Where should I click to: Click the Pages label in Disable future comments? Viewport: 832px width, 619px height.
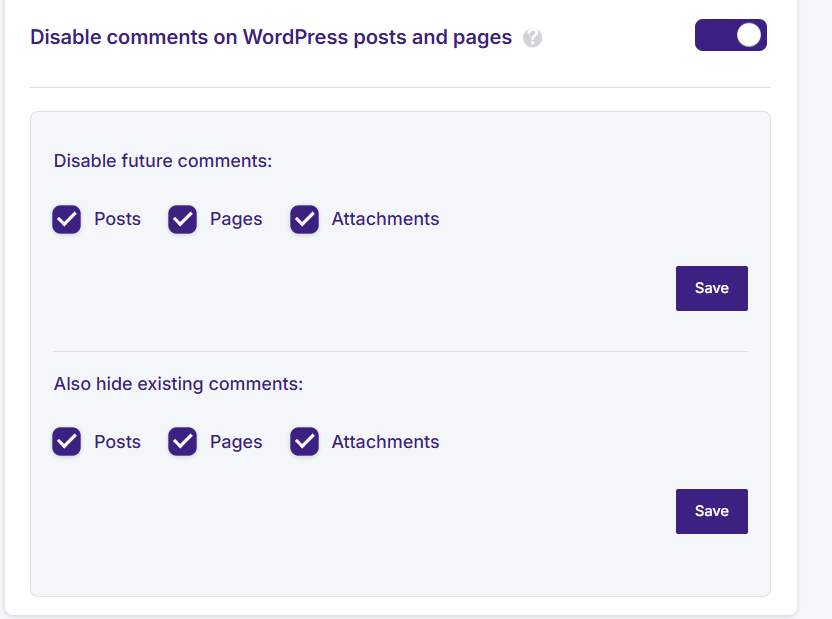point(236,219)
